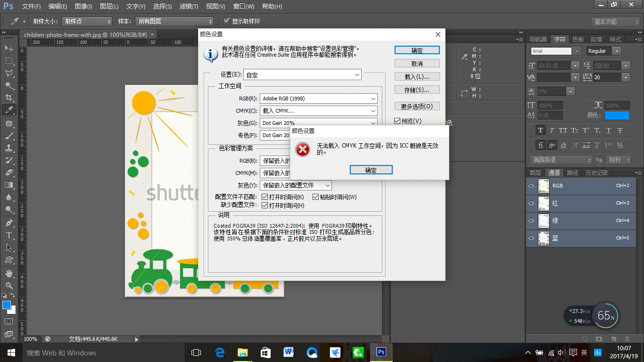Viewport: 644px width, 362px height.
Task: Click the blue text 颜色 swatch
Action: tap(617, 115)
